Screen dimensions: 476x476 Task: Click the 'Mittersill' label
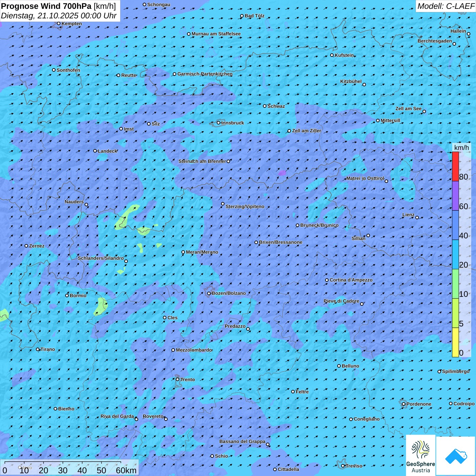point(390,120)
